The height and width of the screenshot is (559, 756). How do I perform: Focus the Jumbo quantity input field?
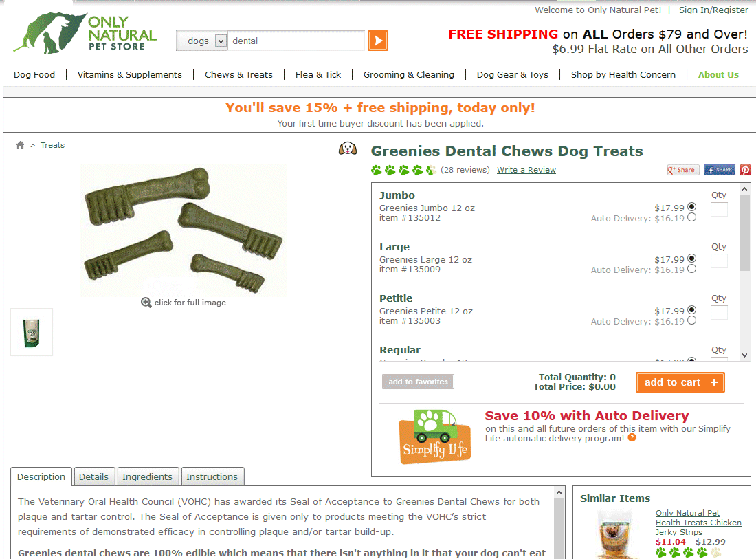pyautogui.click(x=719, y=209)
